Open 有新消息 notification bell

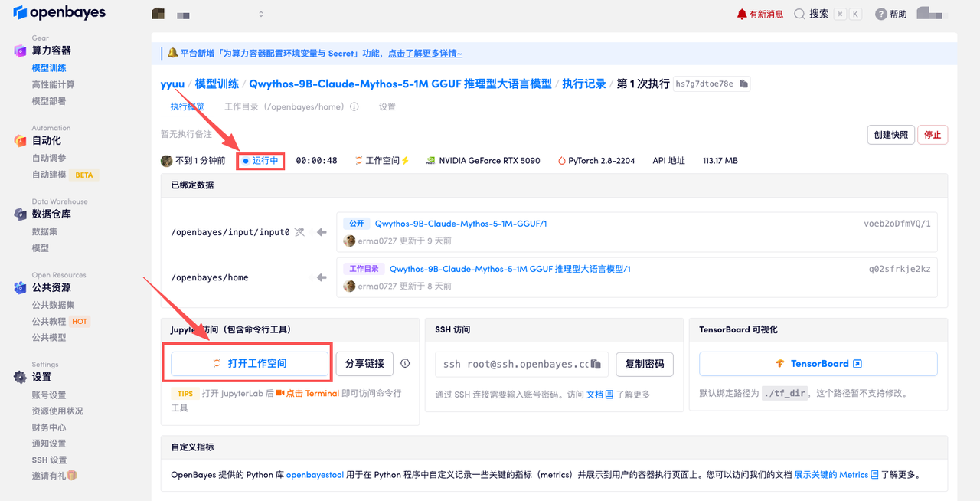pyautogui.click(x=759, y=14)
